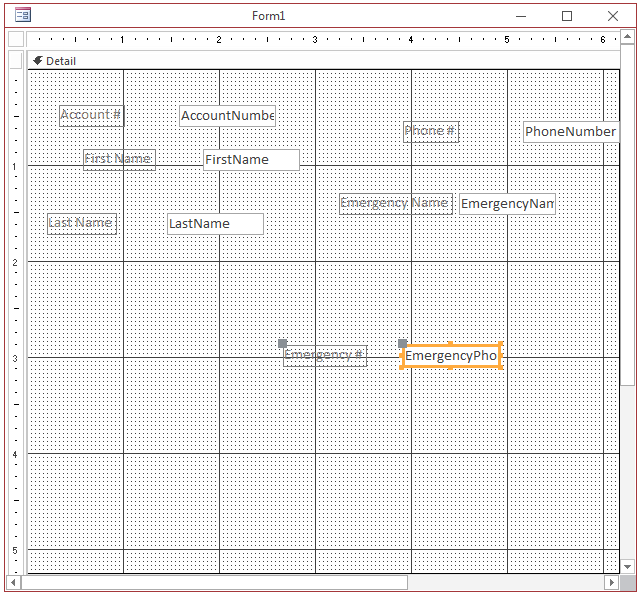641x596 pixels.
Task: Select the Phone # label
Action: point(431,132)
